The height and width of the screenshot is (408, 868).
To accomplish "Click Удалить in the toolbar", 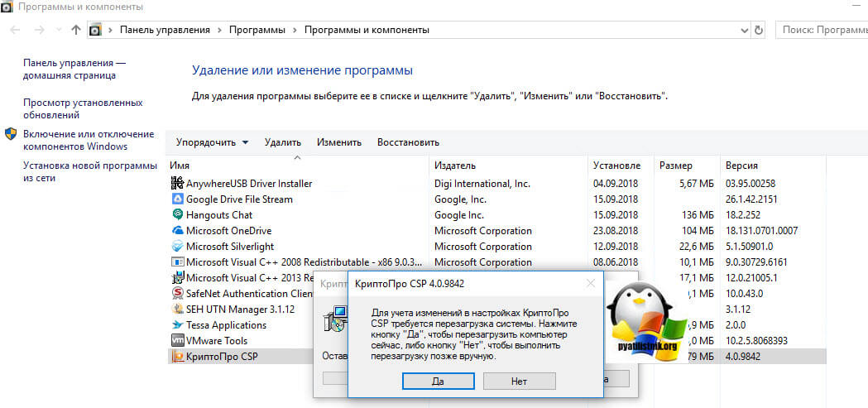I will pyautogui.click(x=282, y=142).
